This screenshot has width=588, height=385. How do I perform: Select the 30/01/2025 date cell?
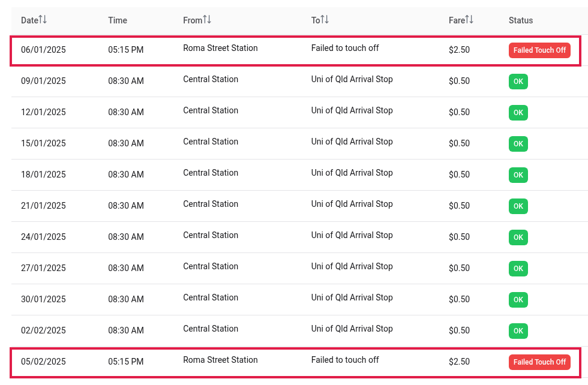(x=43, y=299)
